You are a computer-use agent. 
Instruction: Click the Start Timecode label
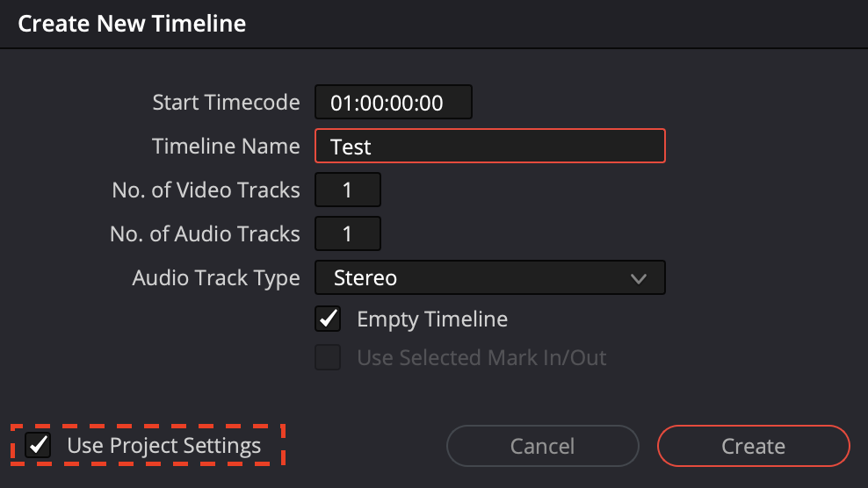coord(226,103)
